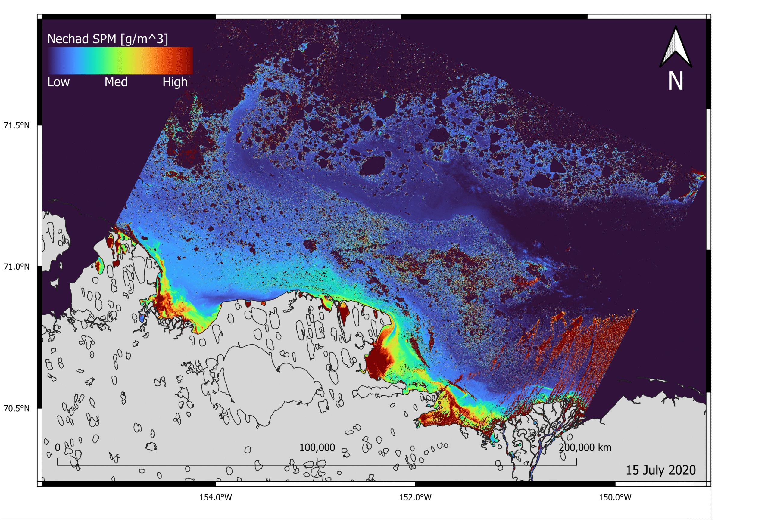
Task: Click the 71.0°N latitude label
Action: [x=17, y=267]
